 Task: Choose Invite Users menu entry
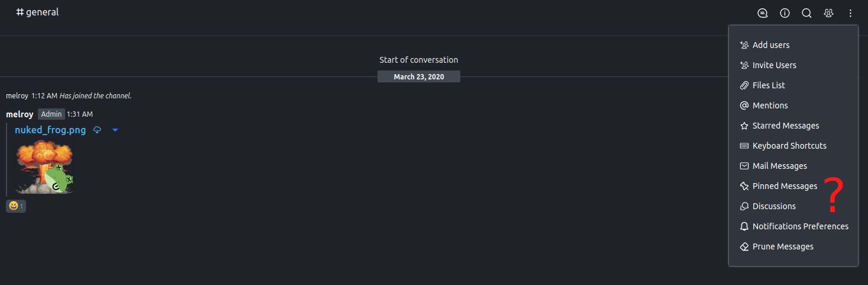tap(793, 65)
